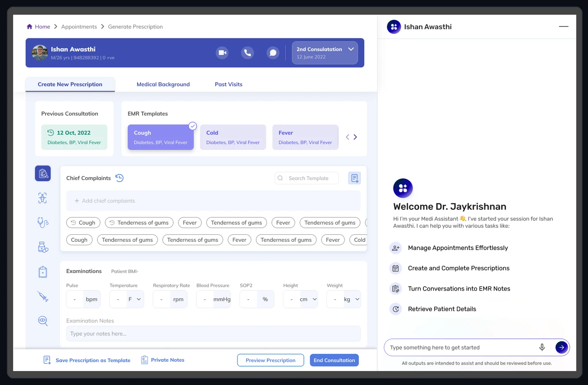Show next EMR templates with right chevron
This screenshot has width=588, height=385.
pos(355,137)
